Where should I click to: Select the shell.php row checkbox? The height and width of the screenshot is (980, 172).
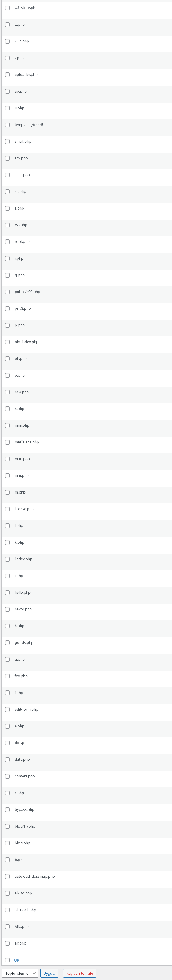pos(7,175)
